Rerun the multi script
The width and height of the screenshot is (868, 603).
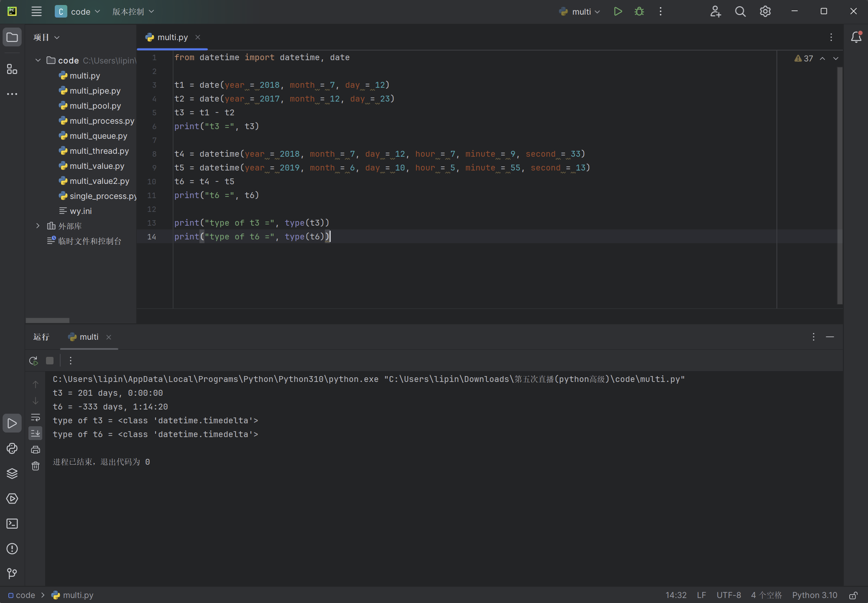[33, 361]
